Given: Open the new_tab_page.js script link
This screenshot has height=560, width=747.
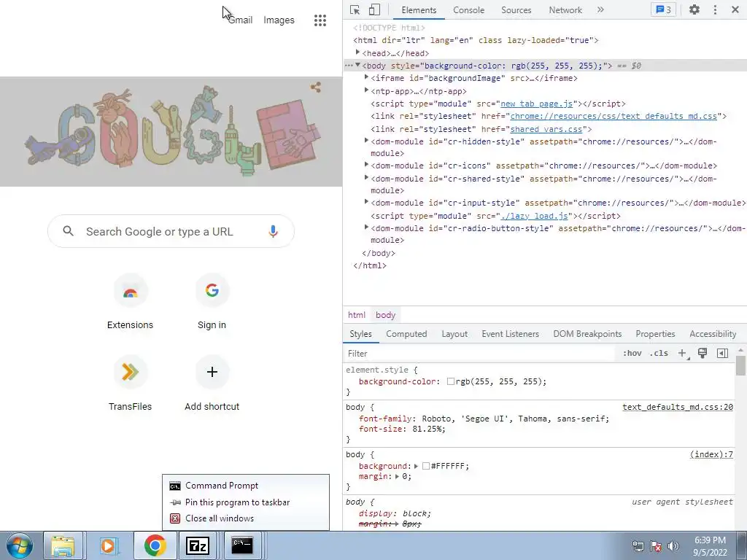Looking at the screenshot, I should (x=536, y=104).
